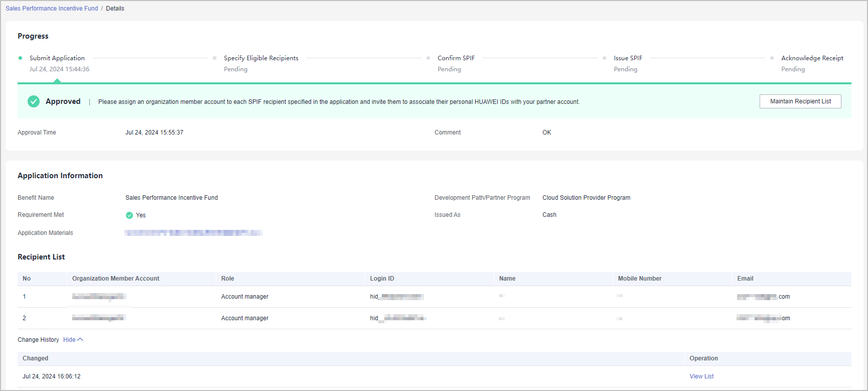Click the Specify Eligible Recipients step dot

[215, 58]
